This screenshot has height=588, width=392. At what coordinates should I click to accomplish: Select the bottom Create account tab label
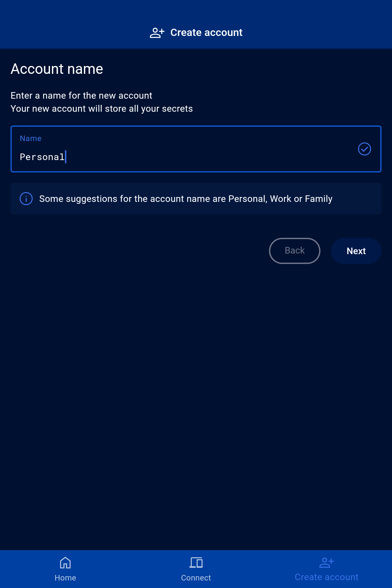(326, 577)
